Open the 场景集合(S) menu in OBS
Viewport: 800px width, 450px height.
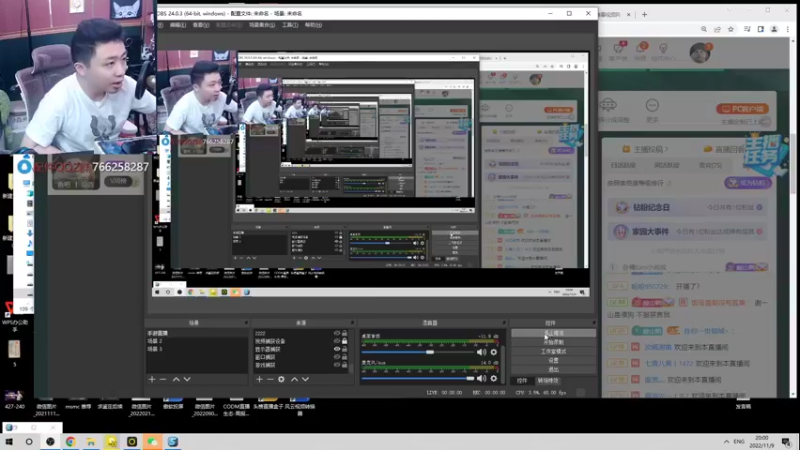(x=262, y=25)
